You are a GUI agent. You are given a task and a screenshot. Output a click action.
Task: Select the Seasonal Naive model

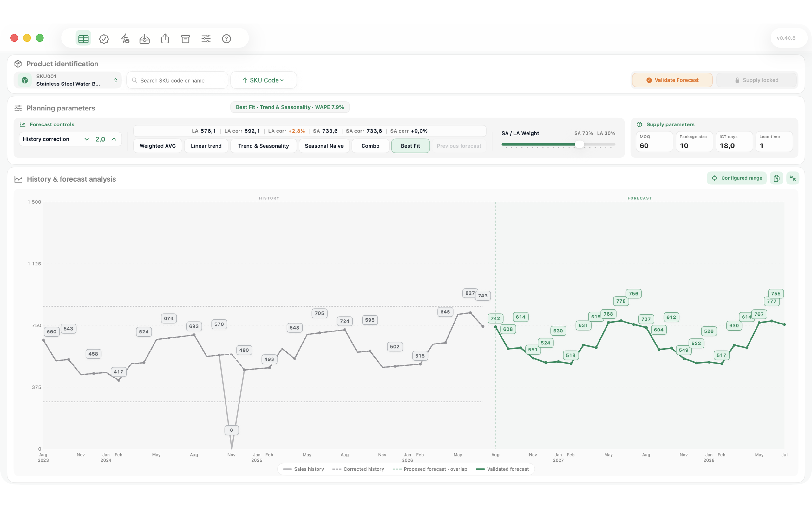pos(324,146)
